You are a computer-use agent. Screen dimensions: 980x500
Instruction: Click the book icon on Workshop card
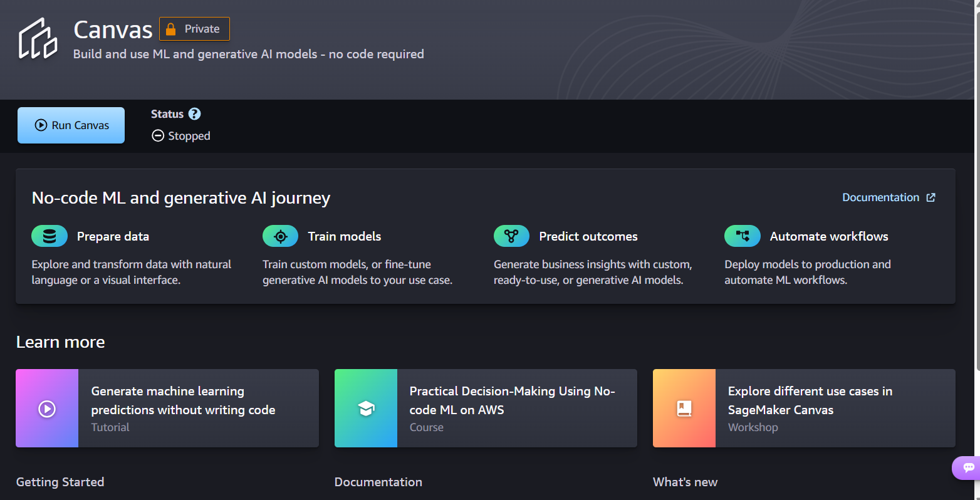pos(684,409)
